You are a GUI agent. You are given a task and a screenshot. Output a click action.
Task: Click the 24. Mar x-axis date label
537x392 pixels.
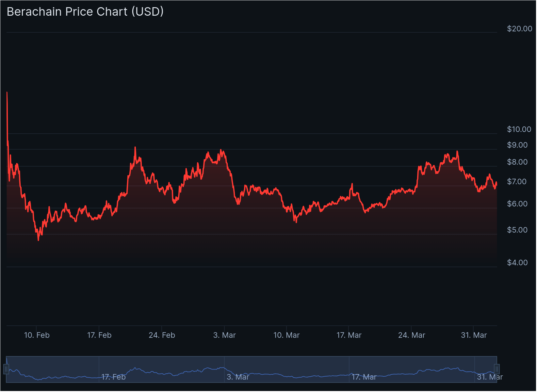pyautogui.click(x=412, y=335)
